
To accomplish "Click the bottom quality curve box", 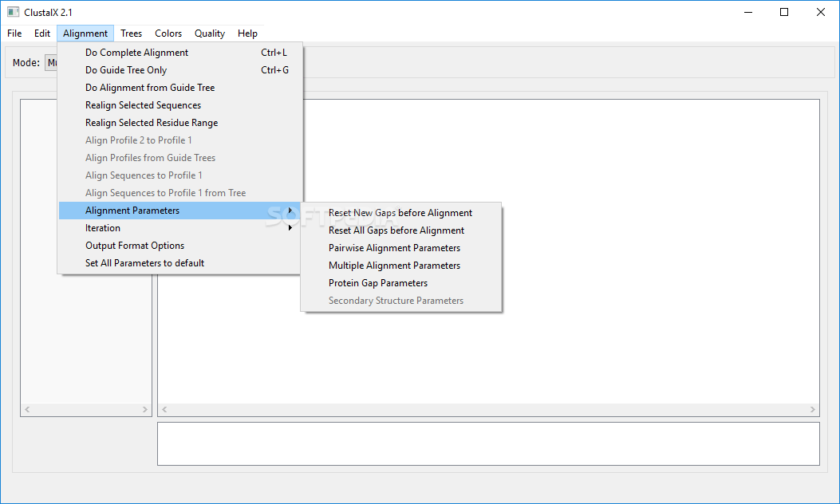I will point(488,443).
